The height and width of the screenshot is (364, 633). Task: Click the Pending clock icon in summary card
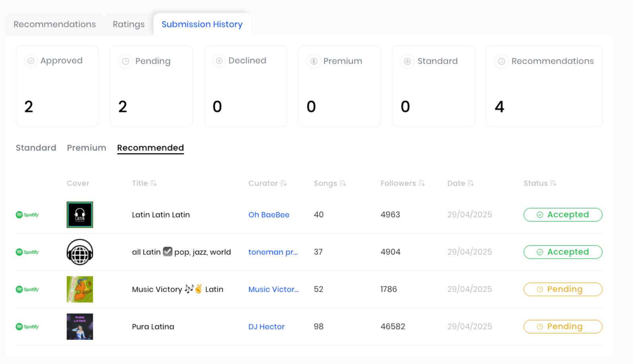point(125,61)
